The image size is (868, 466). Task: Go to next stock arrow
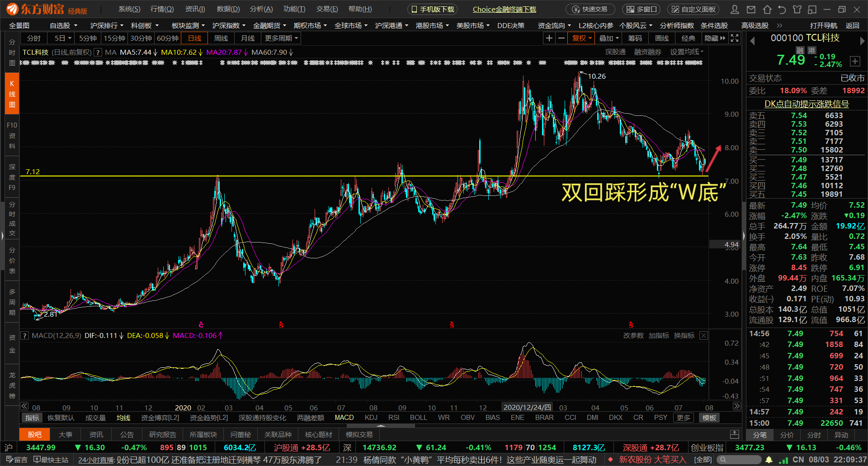coord(862,41)
